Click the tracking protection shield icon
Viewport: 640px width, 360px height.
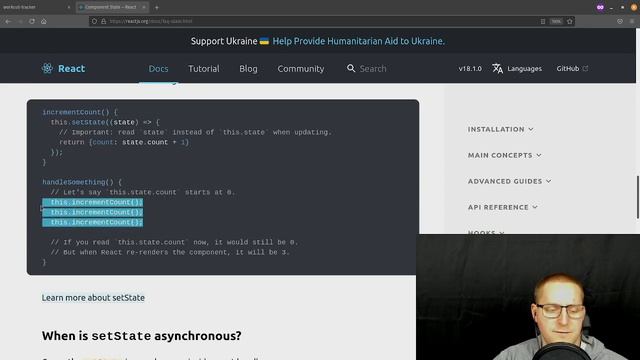pos(94,21)
